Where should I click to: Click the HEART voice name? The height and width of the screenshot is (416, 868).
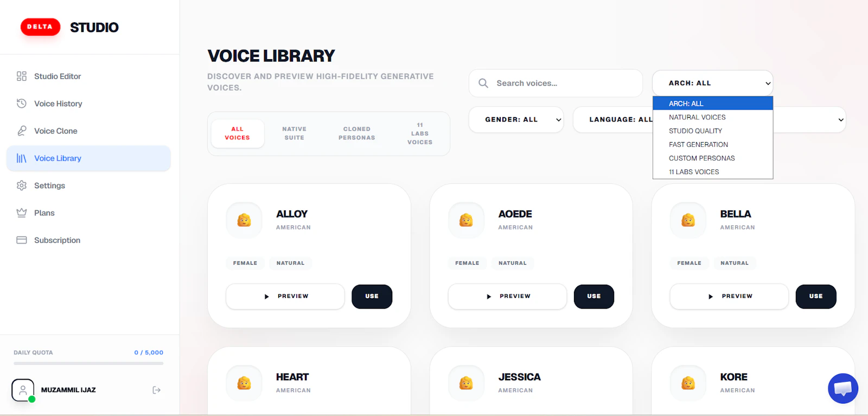[x=292, y=377]
